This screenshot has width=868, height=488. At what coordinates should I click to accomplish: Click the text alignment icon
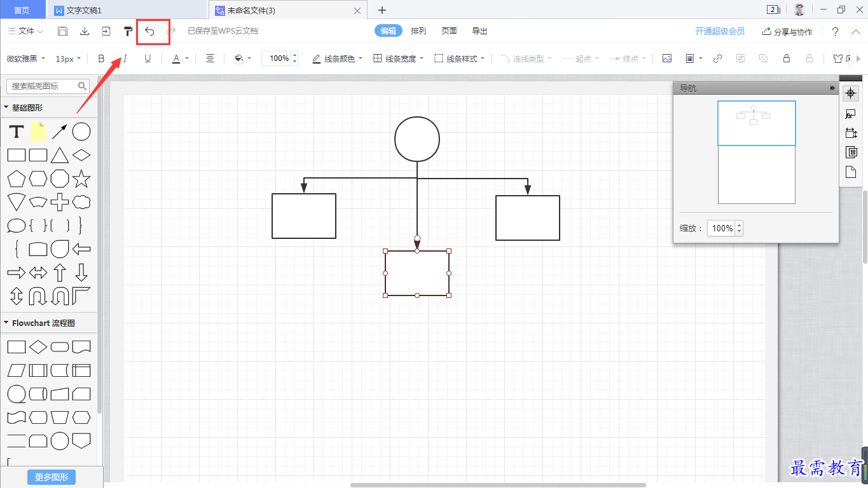[210, 58]
